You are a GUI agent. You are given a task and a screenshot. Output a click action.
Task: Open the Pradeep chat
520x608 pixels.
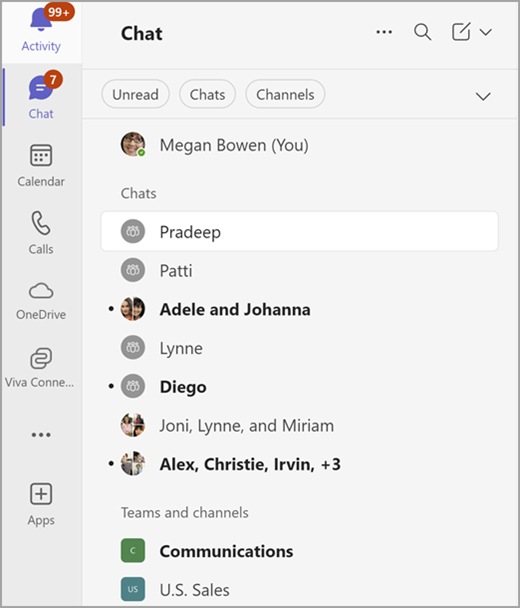(x=299, y=231)
